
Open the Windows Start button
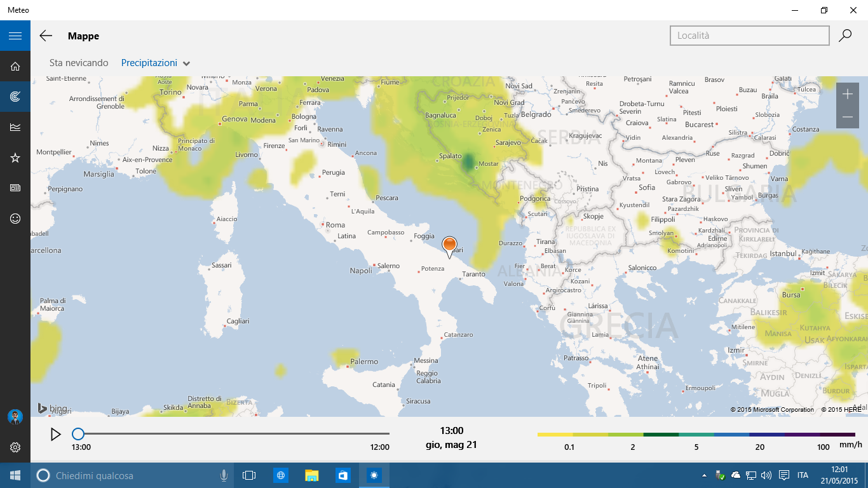click(15, 475)
